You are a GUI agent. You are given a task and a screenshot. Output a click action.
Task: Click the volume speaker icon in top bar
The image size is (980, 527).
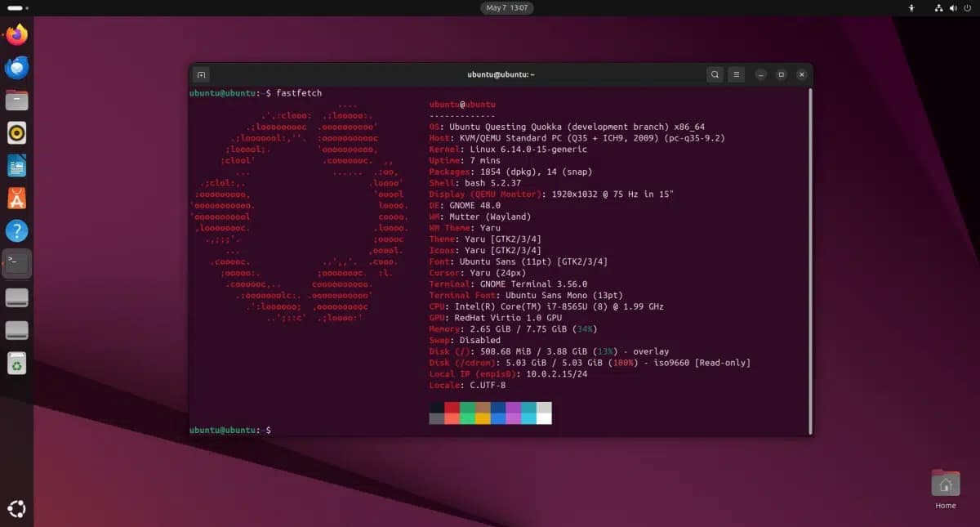click(x=952, y=7)
